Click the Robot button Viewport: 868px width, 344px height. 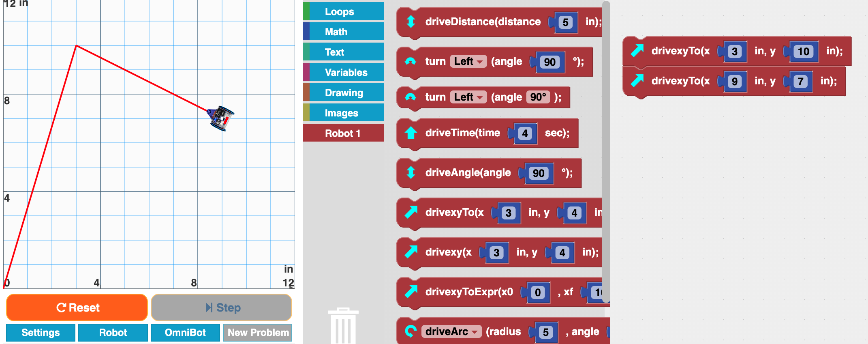pos(113,333)
